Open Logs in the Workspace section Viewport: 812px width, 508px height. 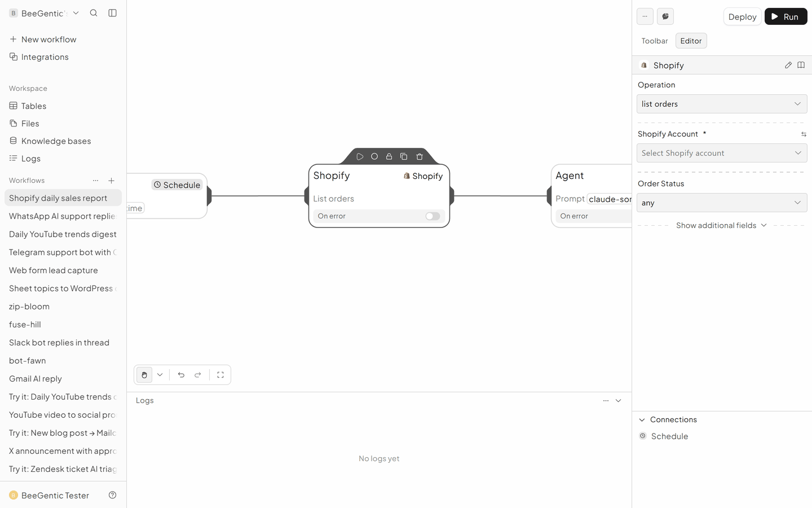click(x=63, y=159)
